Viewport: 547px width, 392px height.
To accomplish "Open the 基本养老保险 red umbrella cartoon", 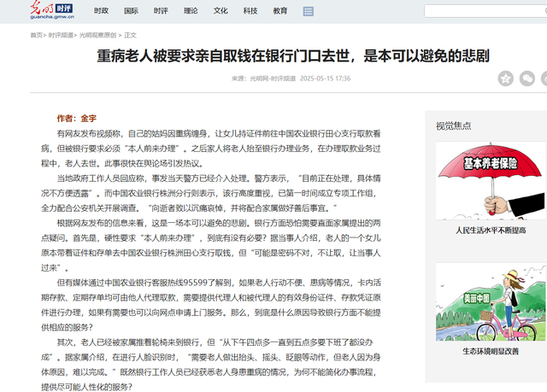I will [491, 179].
